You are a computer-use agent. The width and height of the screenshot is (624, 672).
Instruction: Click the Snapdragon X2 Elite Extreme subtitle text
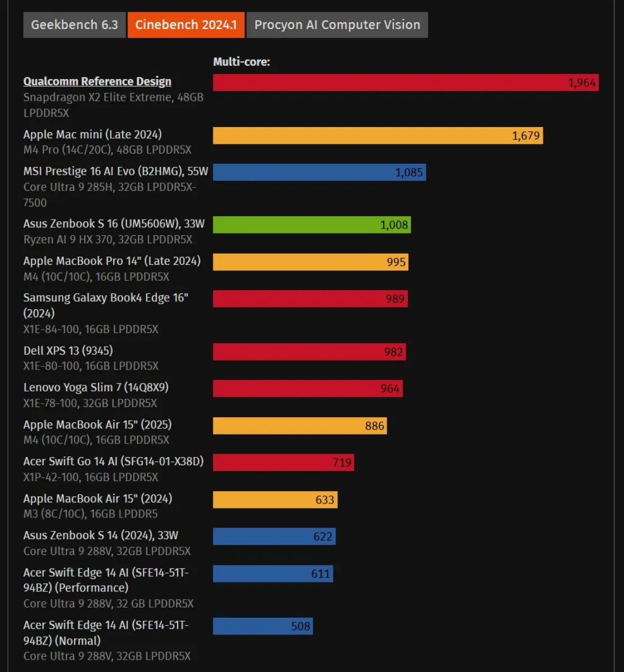coord(113,97)
